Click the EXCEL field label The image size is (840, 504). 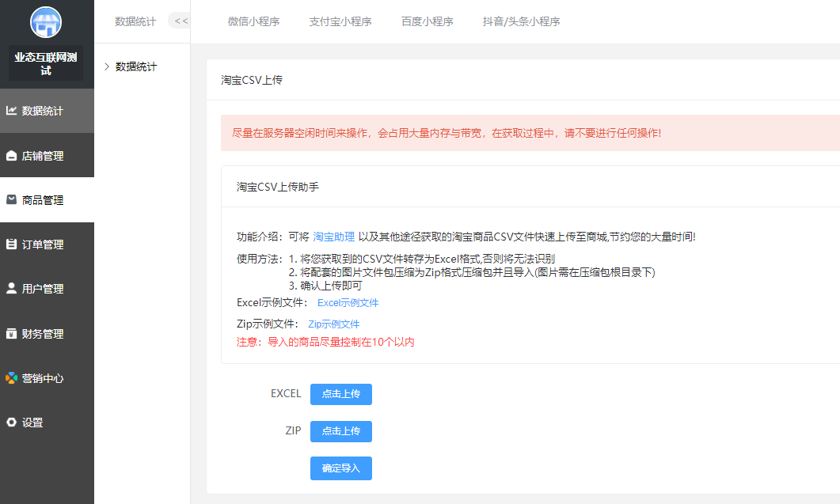pos(286,394)
